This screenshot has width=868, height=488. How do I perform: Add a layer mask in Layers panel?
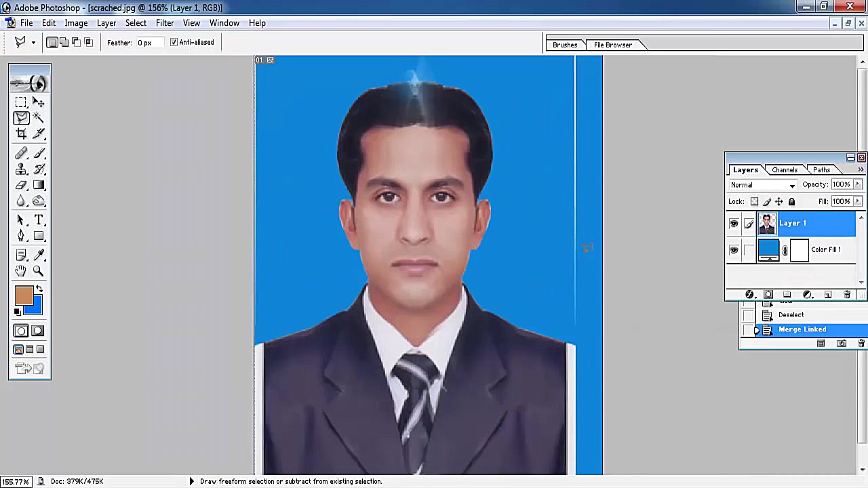pyautogui.click(x=768, y=295)
